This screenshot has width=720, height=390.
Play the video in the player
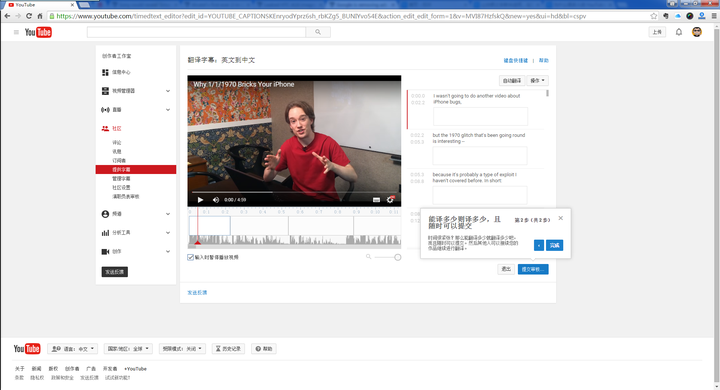200,200
